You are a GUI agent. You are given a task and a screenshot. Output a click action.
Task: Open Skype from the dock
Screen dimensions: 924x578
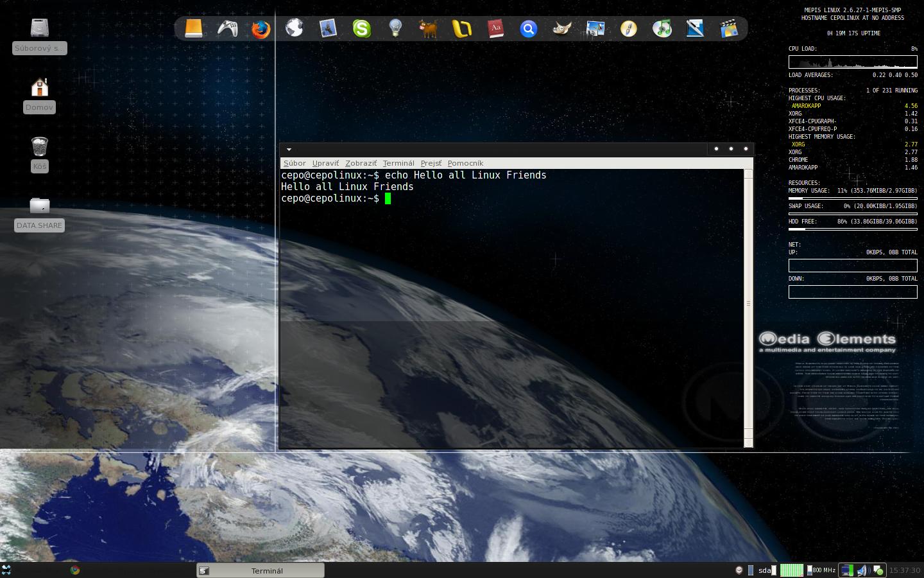[362, 29]
